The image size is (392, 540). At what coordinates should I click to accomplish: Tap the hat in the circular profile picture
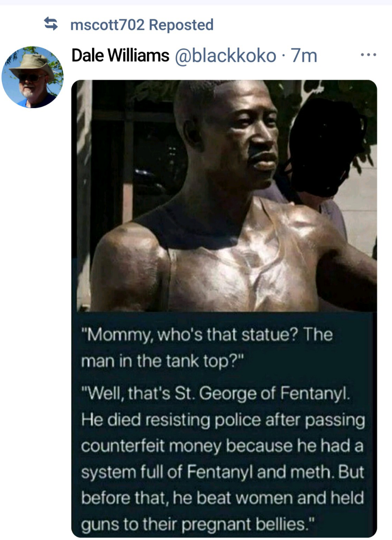[32, 65]
